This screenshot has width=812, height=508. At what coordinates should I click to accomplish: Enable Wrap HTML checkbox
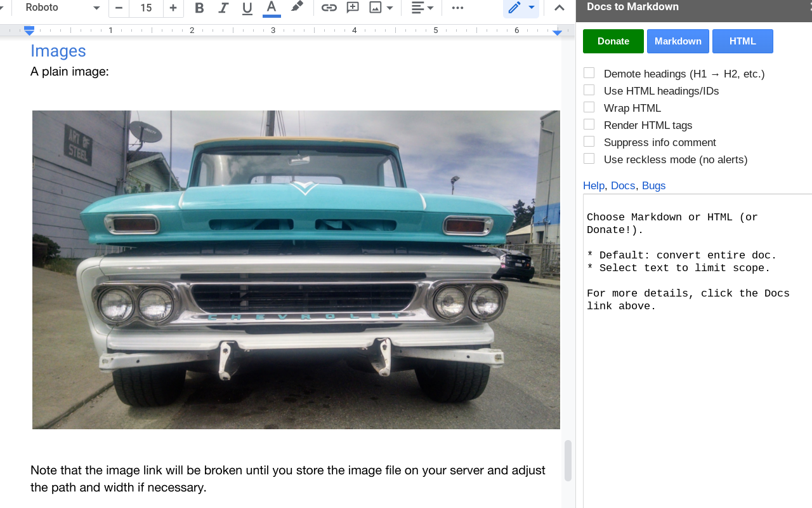[589, 107]
